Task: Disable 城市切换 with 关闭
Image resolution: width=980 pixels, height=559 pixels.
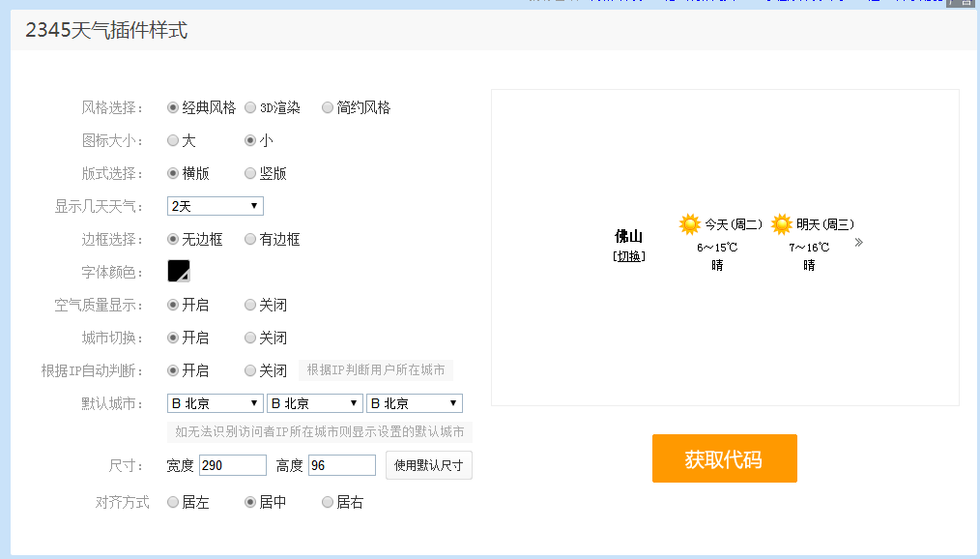Action: tap(250, 338)
